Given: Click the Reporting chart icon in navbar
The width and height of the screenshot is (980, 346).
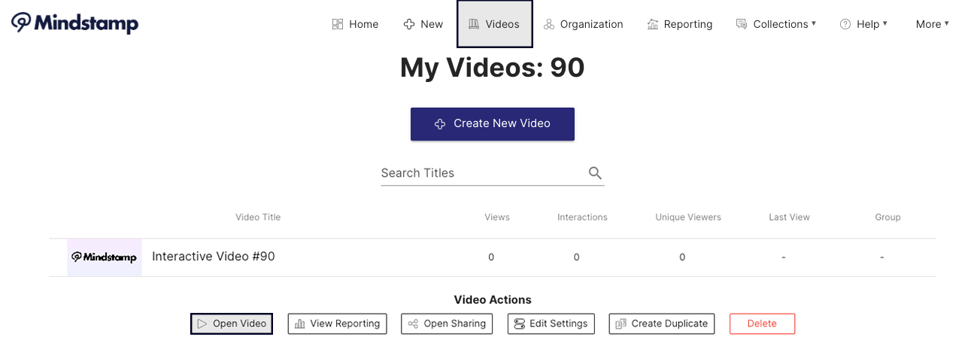Looking at the screenshot, I should (x=653, y=24).
